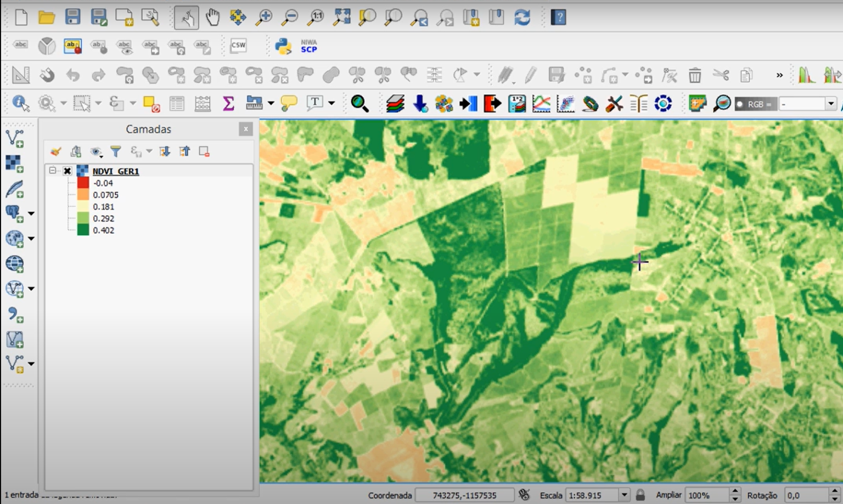Image resolution: width=843 pixels, height=504 pixels.
Task: Click the toolbar overflow » button
Action: (x=779, y=75)
